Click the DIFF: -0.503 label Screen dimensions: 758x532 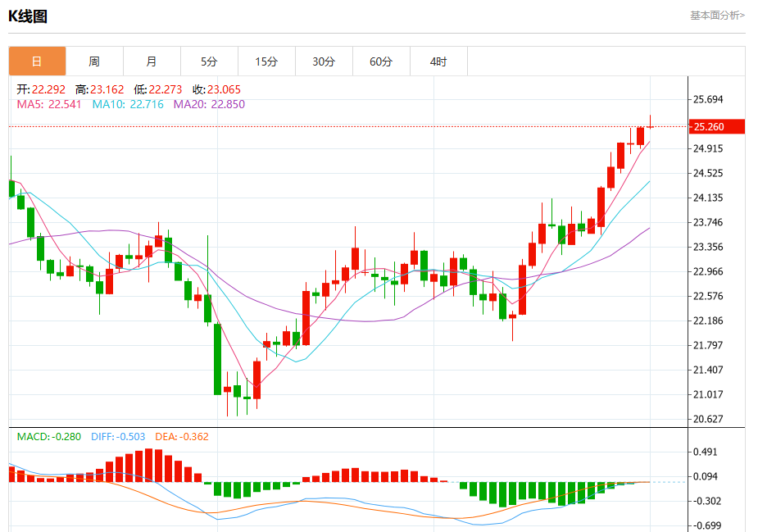tap(118, 437)
